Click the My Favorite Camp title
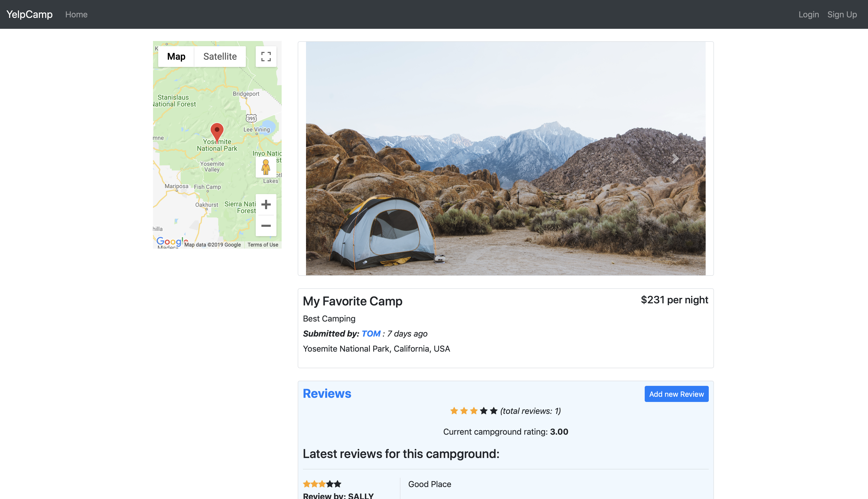This screenshot has height=499, width=868. [x=353, y=301]
